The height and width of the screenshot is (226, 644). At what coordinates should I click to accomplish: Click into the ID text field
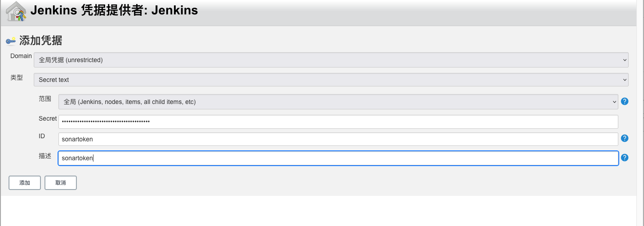[x=338, y=139]
